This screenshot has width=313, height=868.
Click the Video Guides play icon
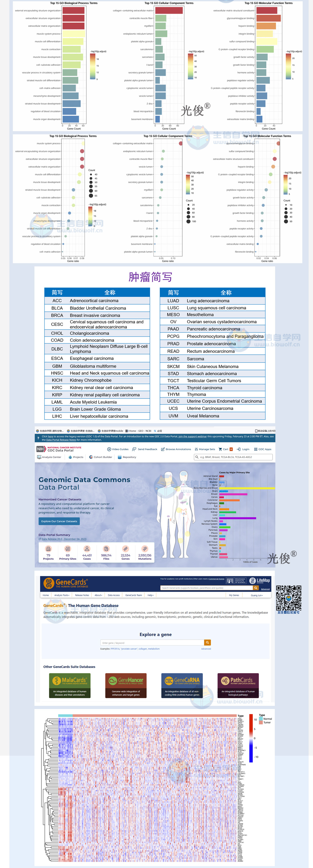click(x=109, y=449)
